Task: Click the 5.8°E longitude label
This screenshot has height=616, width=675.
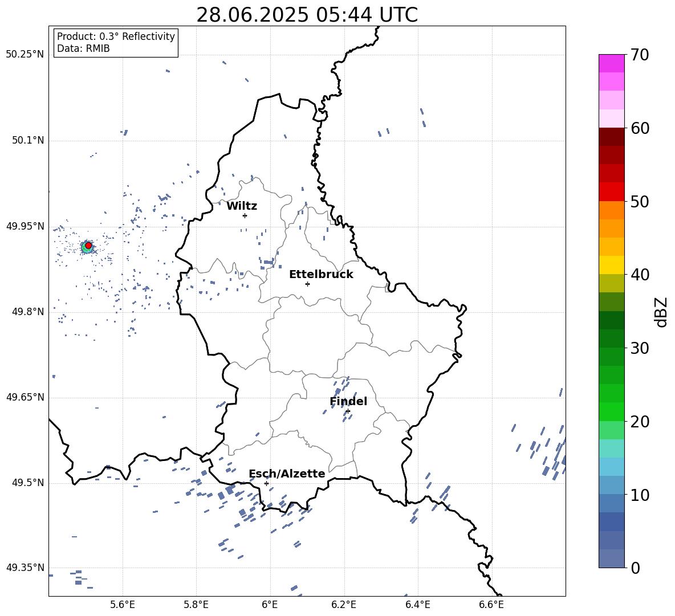Action: [x=196, y=605]
